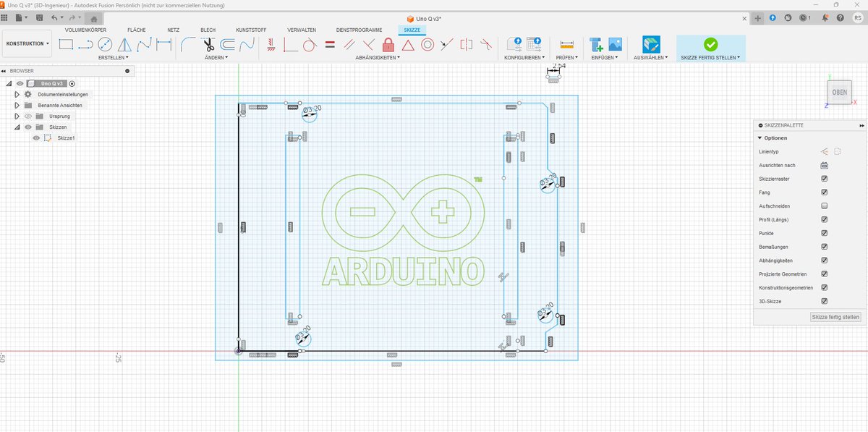Viewport: 868px width, 432px height.
Task: Expand the Benannte Ansichten tree node
Action: pyautogui.click(x=17, y=105)
